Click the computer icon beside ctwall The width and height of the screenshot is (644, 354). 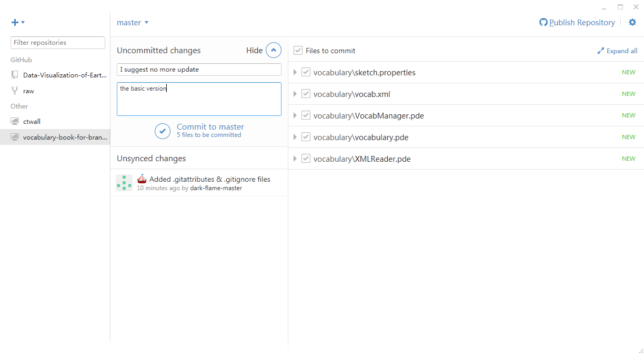tap(15, 121)
